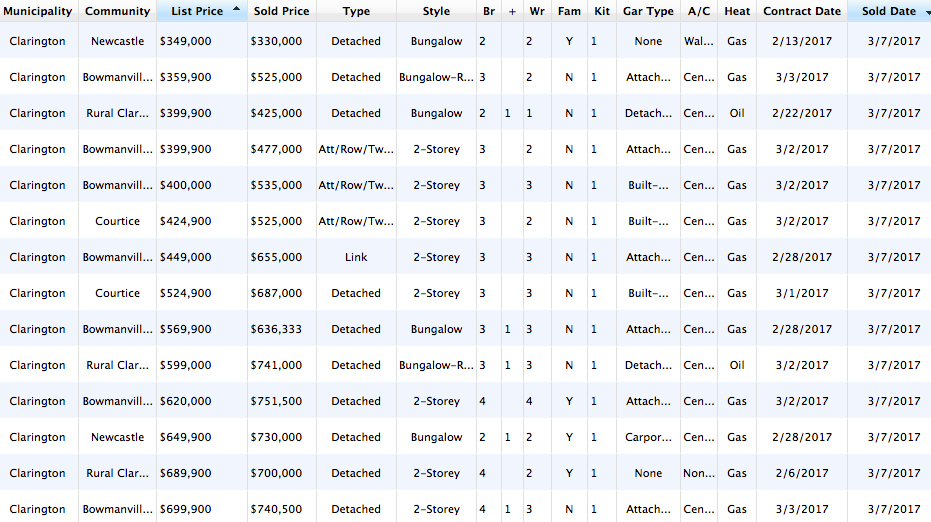Sort the table by Sold Price column
The width and height of the screenshot is (931, 522).
point(281,12)
